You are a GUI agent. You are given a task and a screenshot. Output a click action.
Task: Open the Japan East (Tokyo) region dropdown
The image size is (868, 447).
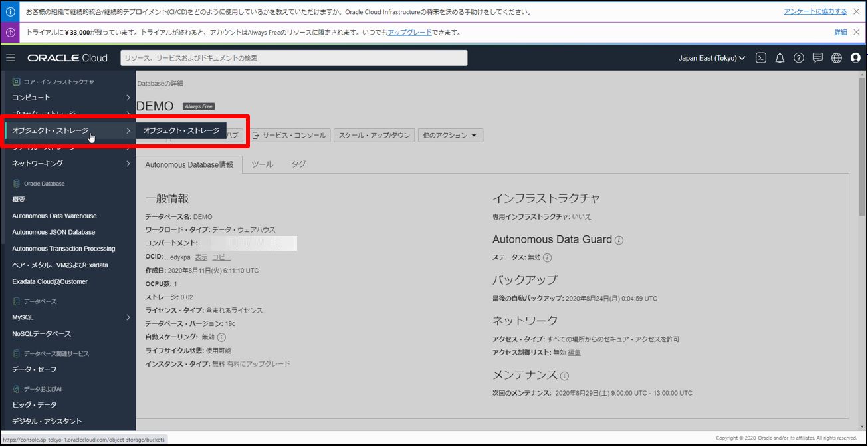point(712,58)
